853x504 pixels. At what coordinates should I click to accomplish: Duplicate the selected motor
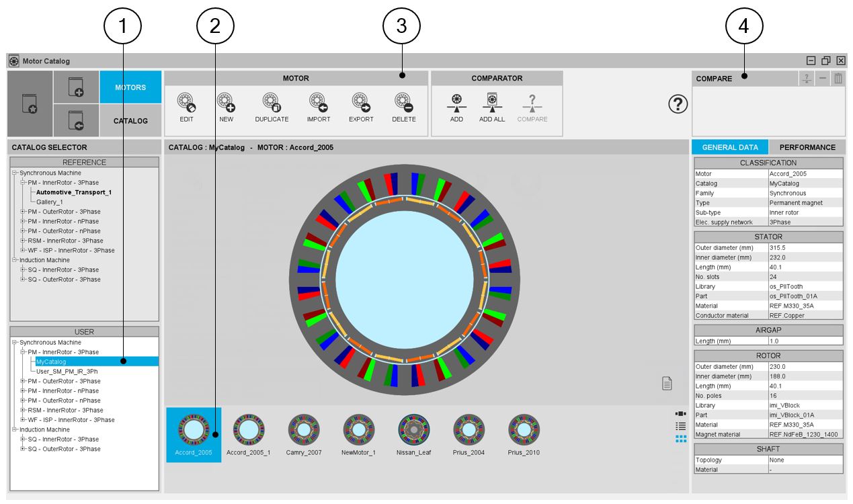coord(272,103)
